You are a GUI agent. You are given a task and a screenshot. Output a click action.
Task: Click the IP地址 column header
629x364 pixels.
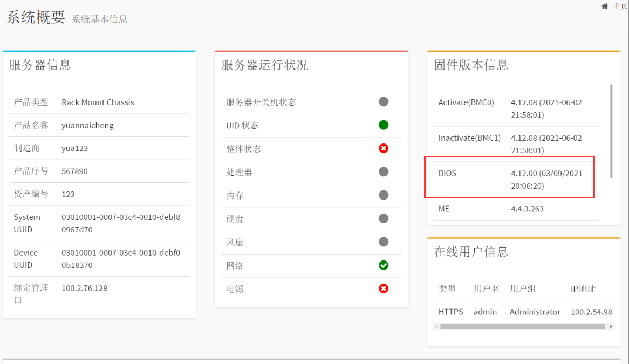coord(583,289)
